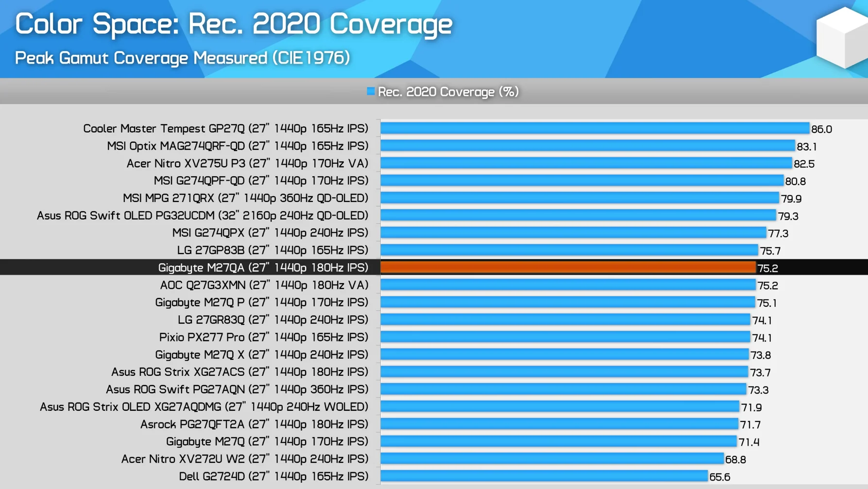Select the Acer Nitro XV275U P3 bar
868x489 pixels.
pyautogui.click(x=586, y=163)
